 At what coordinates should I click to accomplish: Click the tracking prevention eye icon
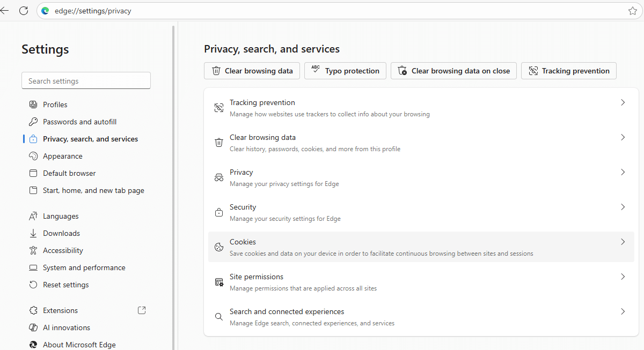pos(219,107)
